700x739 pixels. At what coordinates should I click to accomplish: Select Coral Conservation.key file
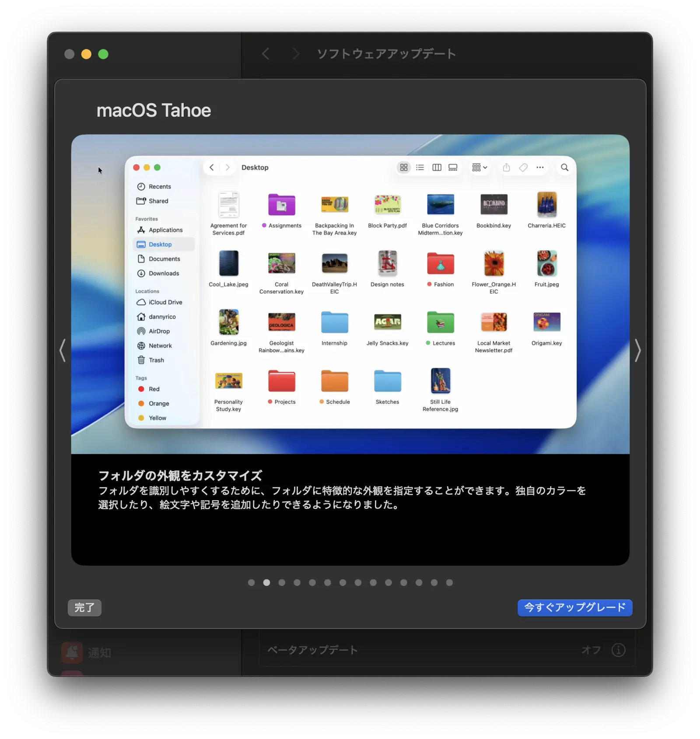click(x=282, y=263)
